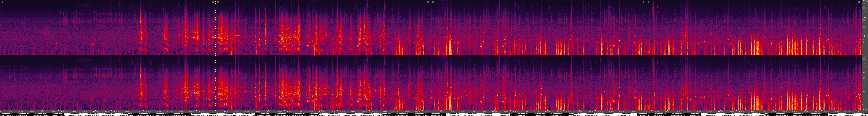868x116 pixels.
Task: Click the Hz label atop the frequency scale
Action: click(x=865, y=1)
